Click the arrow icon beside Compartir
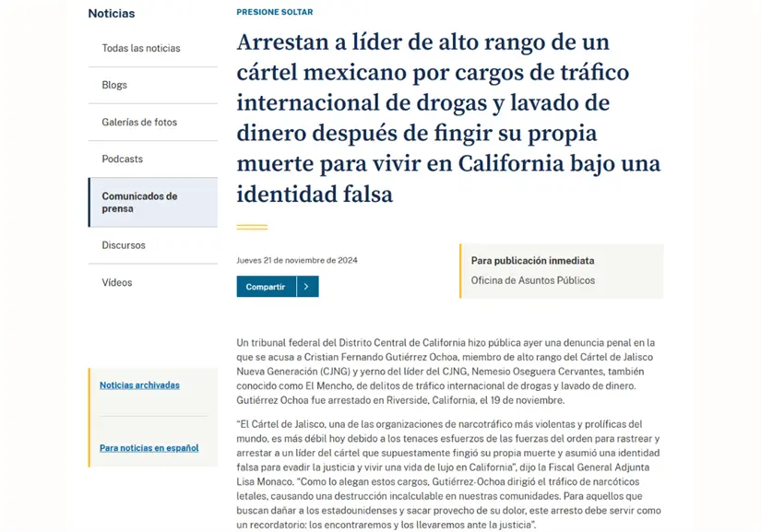The width and height of the screenshot is (761, 532). point(308,287)
